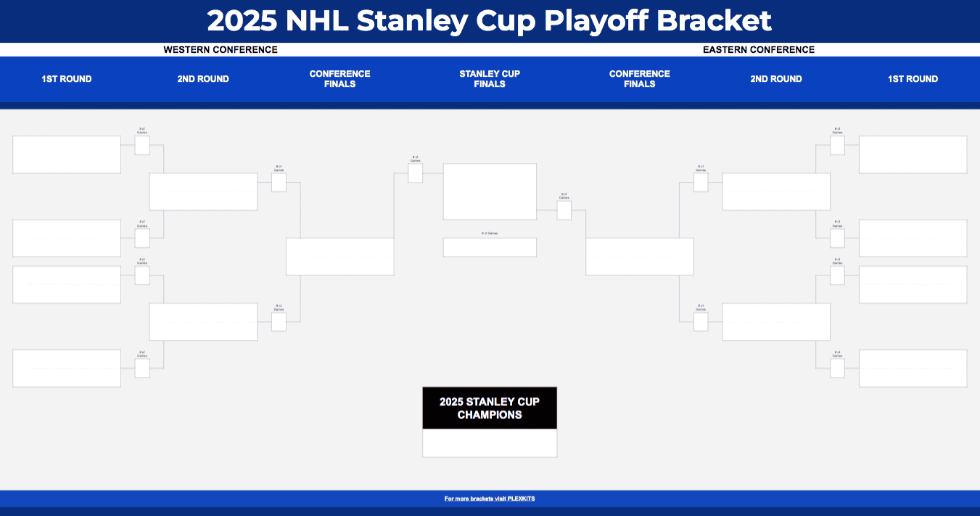
Task: Click the bottom Western 1st round matchup box
Action: pyautogui.click(x=67, y=368)
